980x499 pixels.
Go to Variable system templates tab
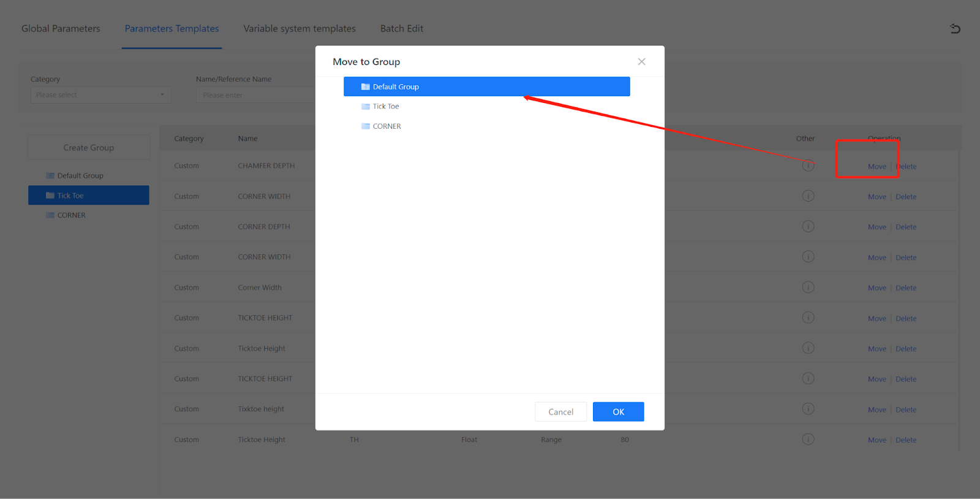tap(300, 29)
